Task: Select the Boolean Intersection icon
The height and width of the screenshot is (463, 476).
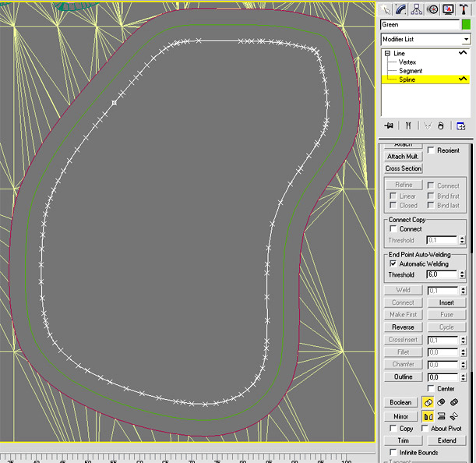Action: 454,402
